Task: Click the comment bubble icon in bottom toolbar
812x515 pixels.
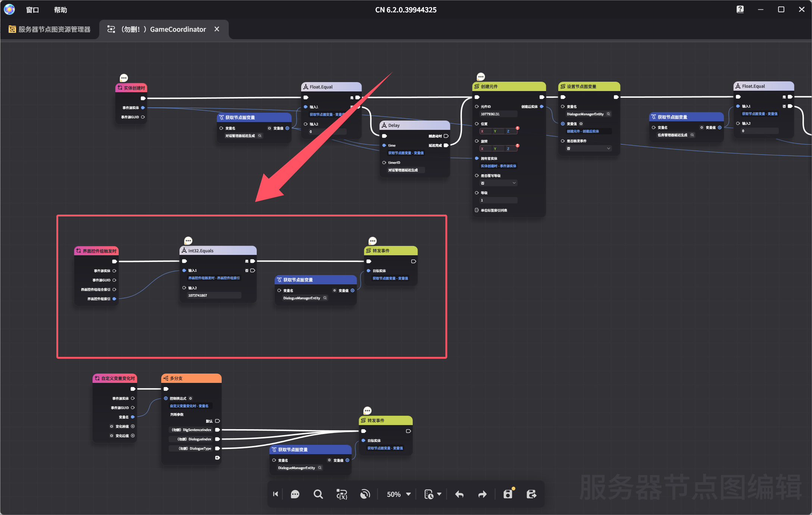Action: [295, 494]
